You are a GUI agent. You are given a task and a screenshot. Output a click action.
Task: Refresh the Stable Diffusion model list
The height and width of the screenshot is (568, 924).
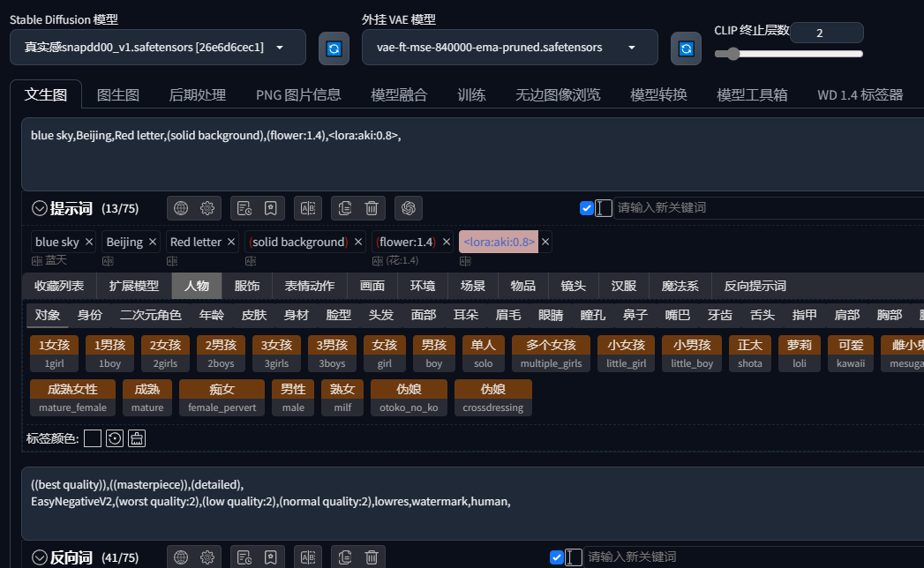click(x=334, y=48)
